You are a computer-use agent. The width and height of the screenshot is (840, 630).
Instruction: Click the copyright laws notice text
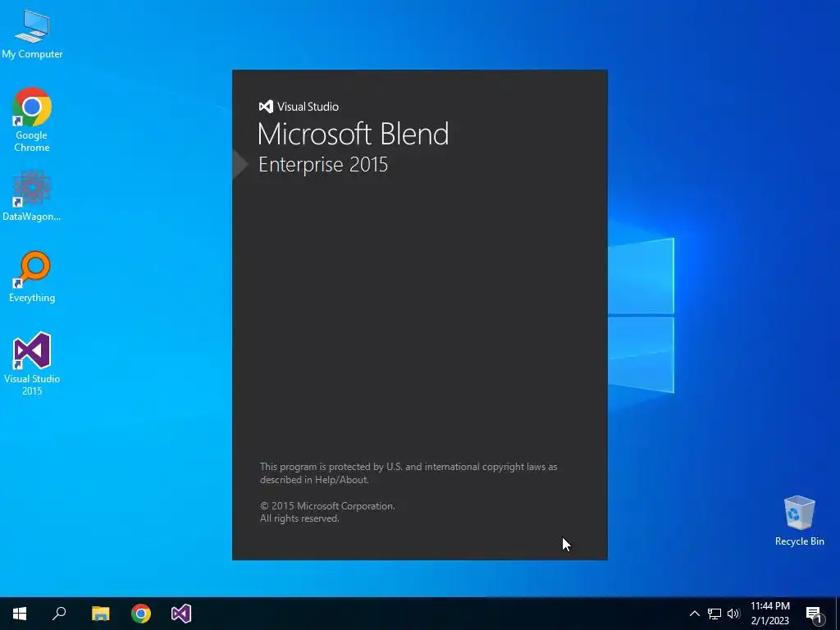409,473
